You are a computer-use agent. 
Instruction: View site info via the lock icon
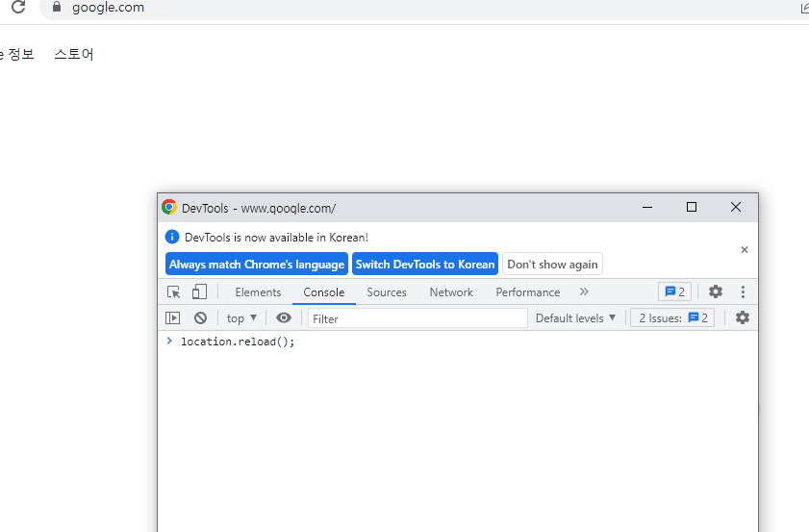click(57, 7)
